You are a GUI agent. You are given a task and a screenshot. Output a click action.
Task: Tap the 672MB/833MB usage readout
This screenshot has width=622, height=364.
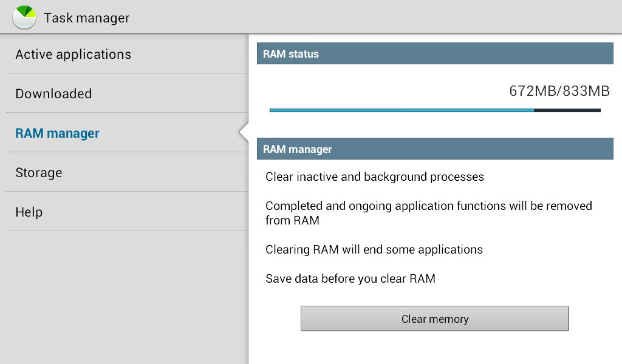(x=559, y=91)
